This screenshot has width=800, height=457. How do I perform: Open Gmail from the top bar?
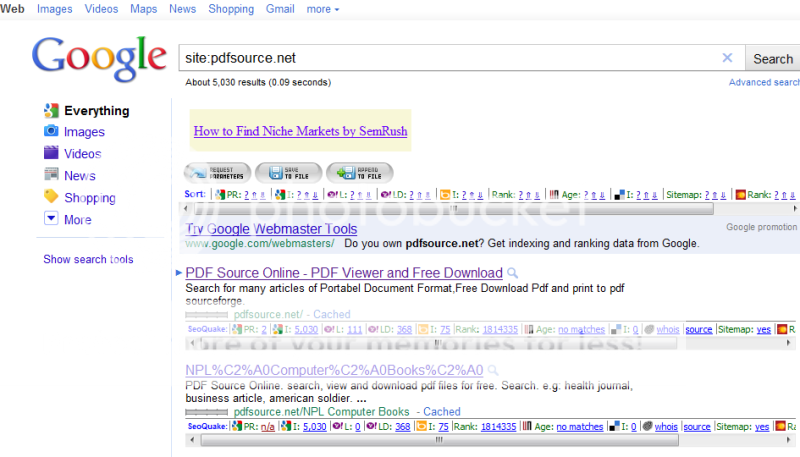pos(280,9)
